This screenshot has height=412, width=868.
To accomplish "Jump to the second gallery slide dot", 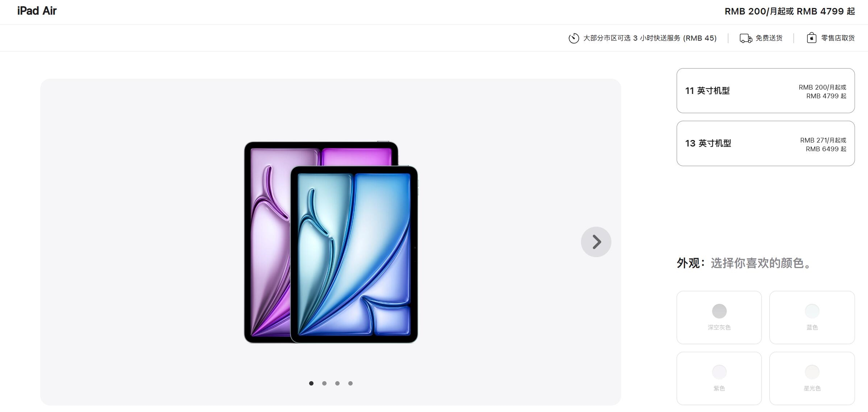I will (x=324, y=383).
